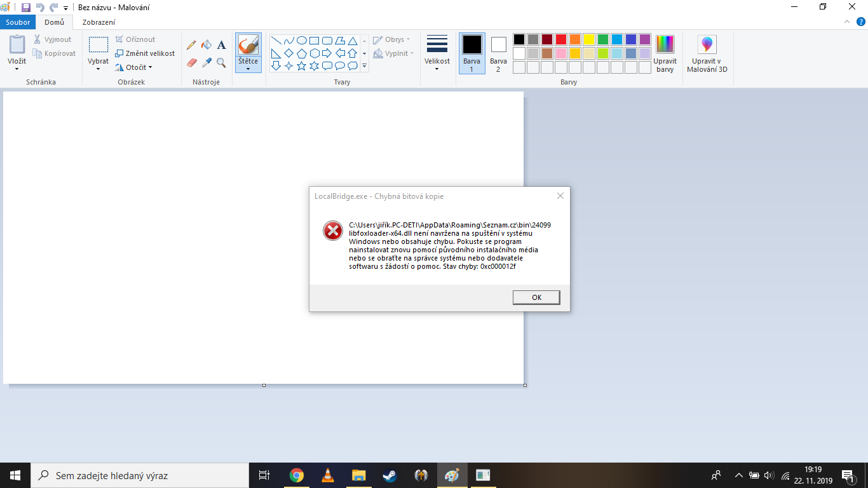Select the Eraser tool
868x488 pixels.
tap(191, 62)
